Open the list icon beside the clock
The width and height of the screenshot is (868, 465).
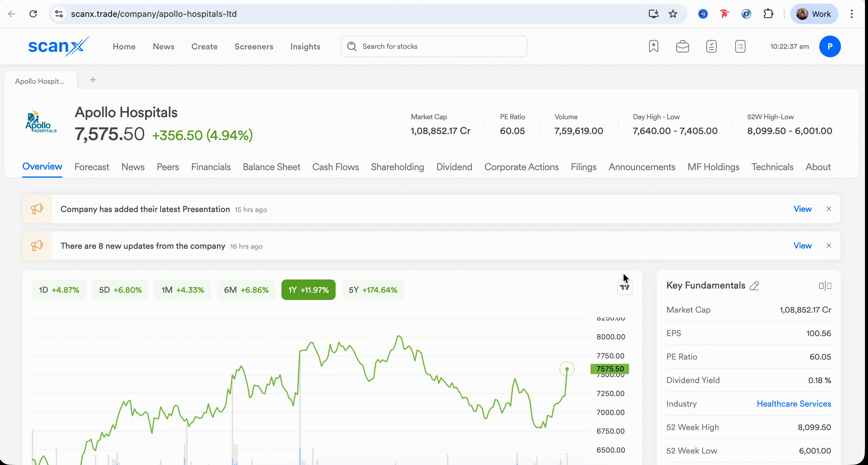tap(740, 46)
